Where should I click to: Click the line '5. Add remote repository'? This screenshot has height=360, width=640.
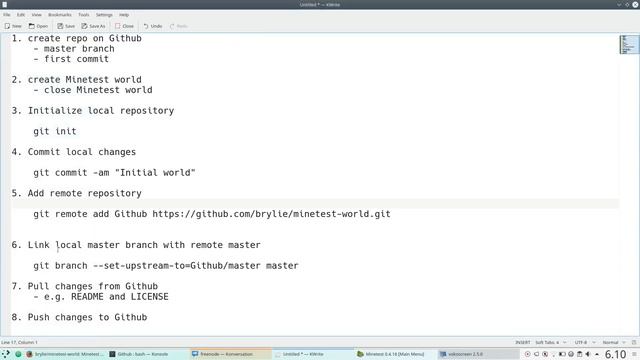click(76, 193)
